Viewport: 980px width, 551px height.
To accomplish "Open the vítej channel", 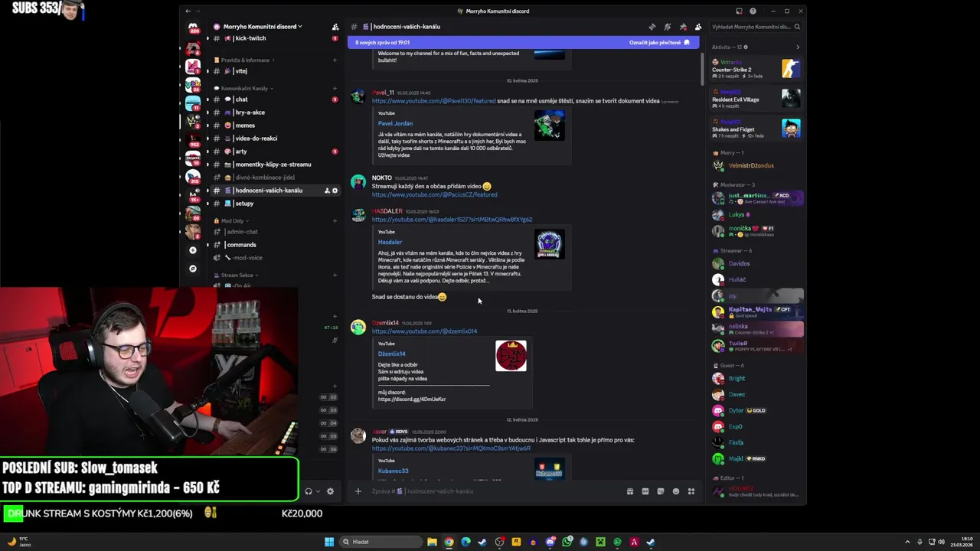I will point(273,71).
